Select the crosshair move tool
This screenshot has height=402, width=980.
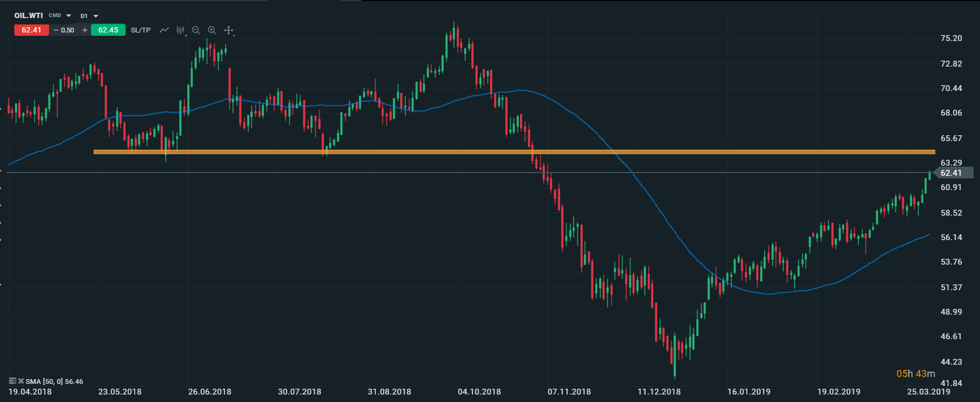tap(228, 30)
